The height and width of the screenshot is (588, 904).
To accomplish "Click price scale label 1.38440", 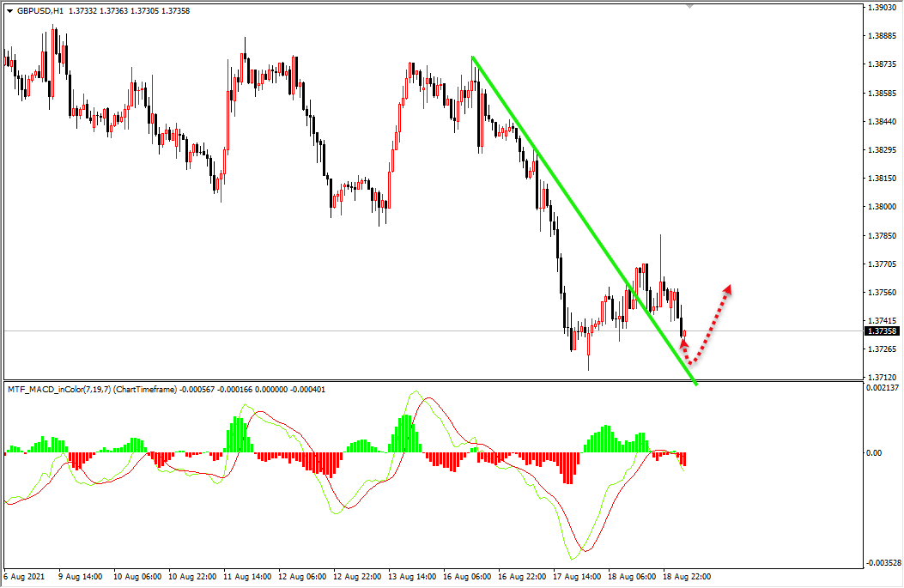I will pyautogui.click(x=882, y=122).
